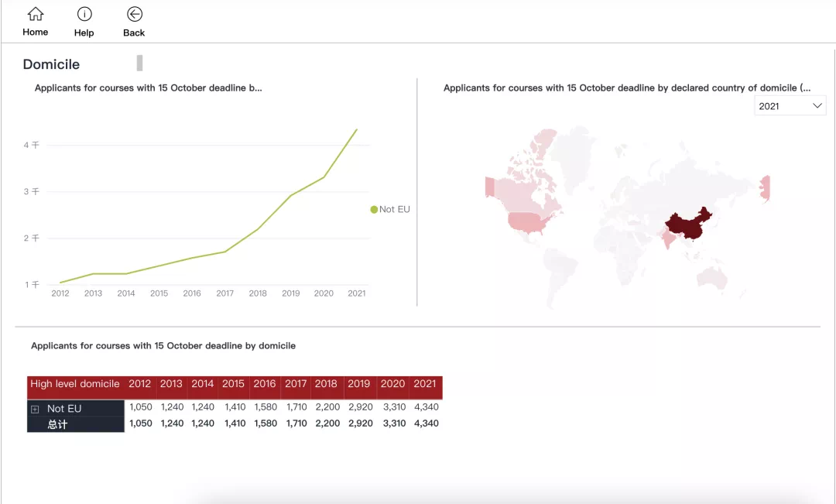Viewport: 836px width, 504px height.
Task: Select the United States on the map
Action: pos(527,221)
